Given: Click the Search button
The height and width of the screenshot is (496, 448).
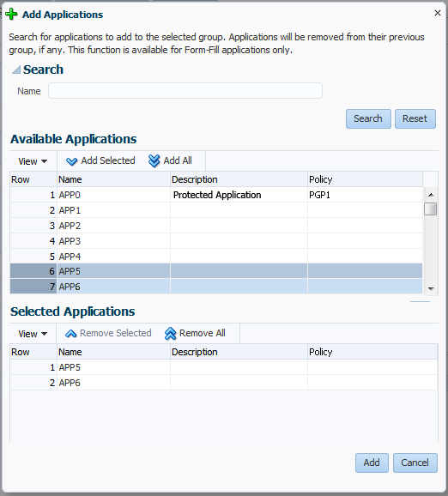Looking at the screenshot, I should (368, 118).
